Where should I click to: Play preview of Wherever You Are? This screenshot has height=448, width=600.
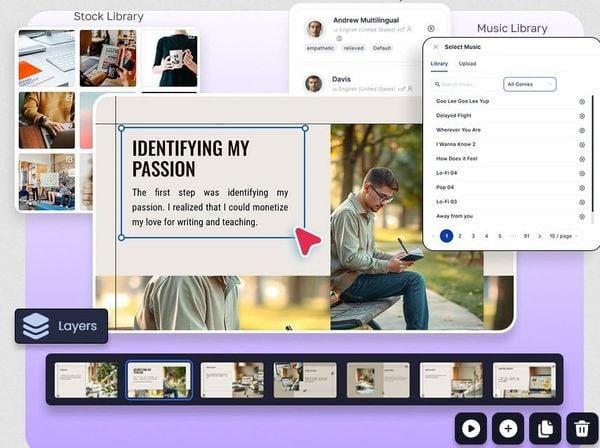pyautogui.click(x=582, y=130)
